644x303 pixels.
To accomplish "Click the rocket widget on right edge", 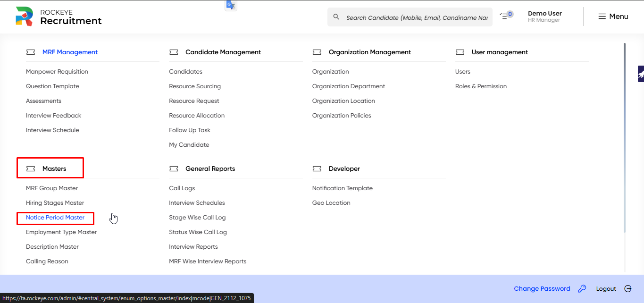I will [x=641, y=74].
